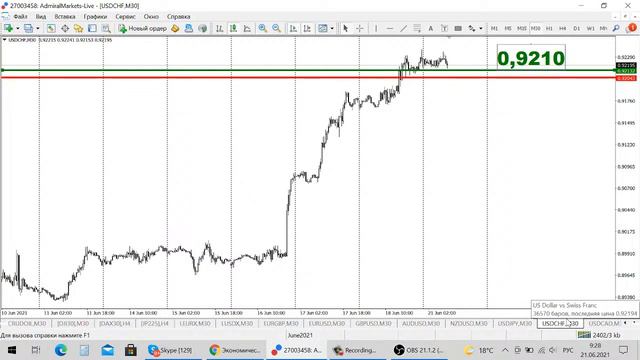Open the Strategy Tester magnifier icon
This screenshot has width=640, height=360.
pos(106,28)
